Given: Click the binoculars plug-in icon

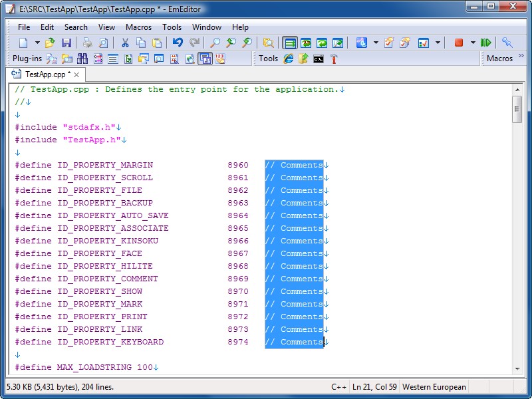Looking at the screenshot, I should (82, 59).
